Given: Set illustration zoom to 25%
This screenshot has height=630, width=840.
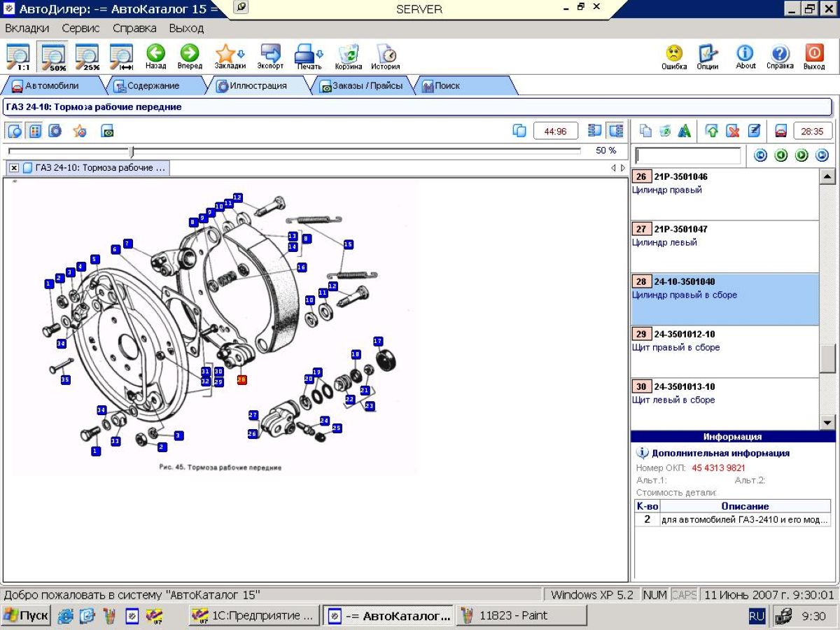Looking at the screenshot, I should (x=87, y=57).
